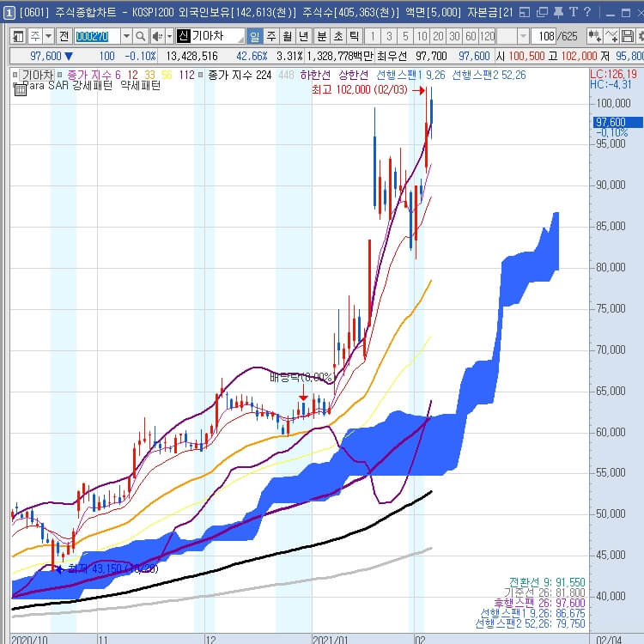Viewport: 644px width, 644px height.
Task: Click the save chart floppy icon
Action: coord(628,37)
